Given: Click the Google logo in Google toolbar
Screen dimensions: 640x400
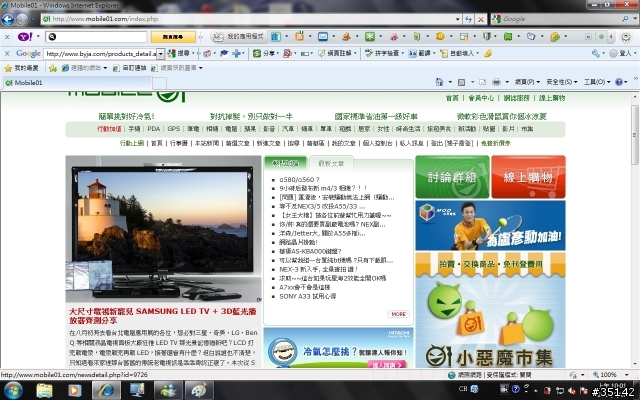Looking at the screenshot, I should [28, 53].
